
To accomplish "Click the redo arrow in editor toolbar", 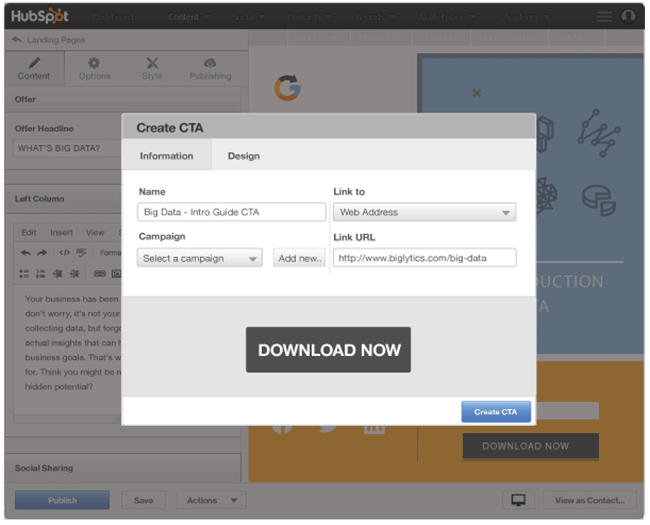I will coord(42,253).
